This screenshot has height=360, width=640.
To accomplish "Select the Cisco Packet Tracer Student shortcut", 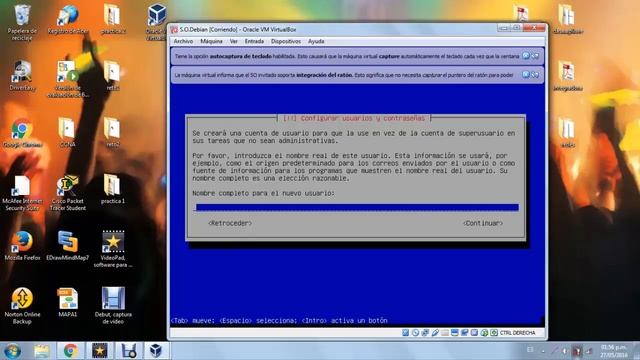I will [67, 193].
